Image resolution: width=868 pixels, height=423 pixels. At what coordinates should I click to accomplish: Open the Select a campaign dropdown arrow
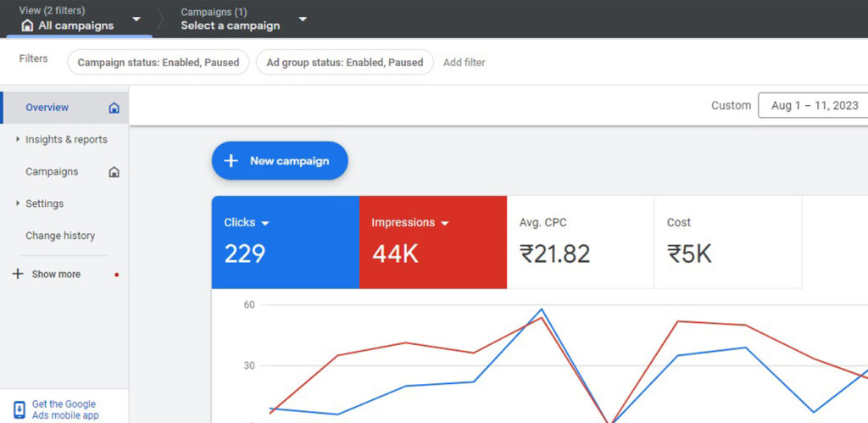tap(303, 19)
